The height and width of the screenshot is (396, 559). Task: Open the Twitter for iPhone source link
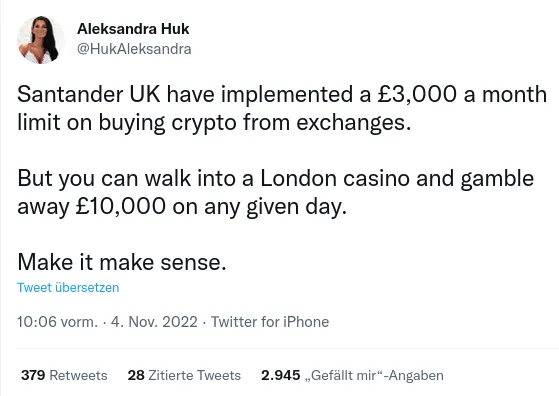[270, 322]
